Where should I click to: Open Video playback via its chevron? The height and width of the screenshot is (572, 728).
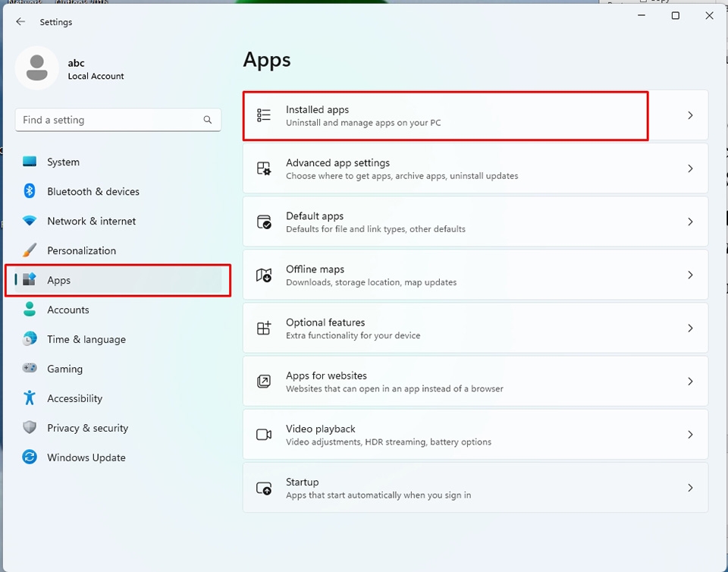coord(690,435)
